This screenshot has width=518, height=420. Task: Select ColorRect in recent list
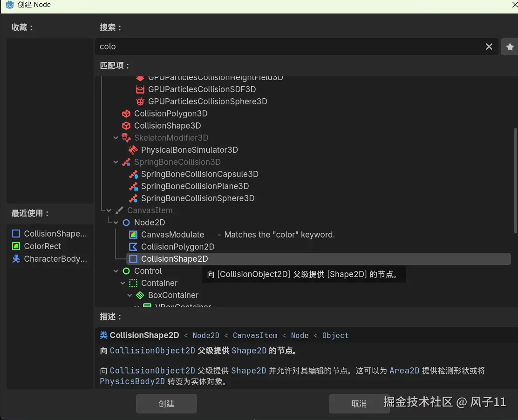42,246
